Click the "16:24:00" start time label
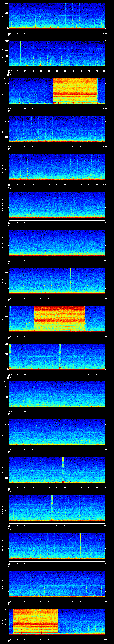 9,412
